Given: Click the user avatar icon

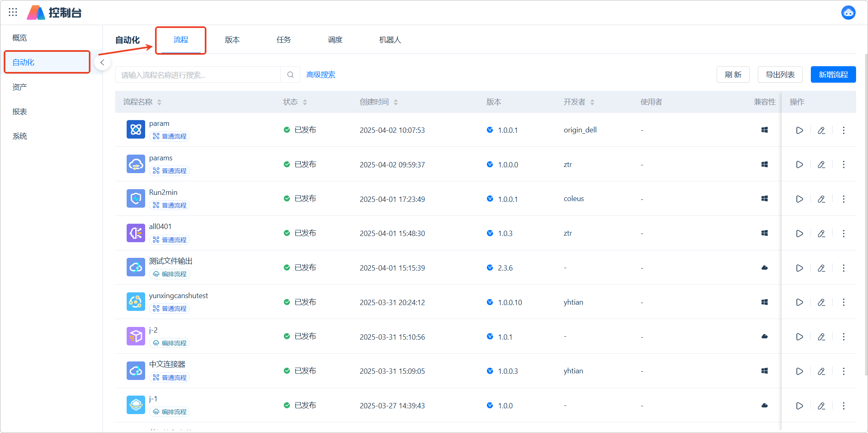Looking at the screenshot, I should pyautogui.click(x=848, y=13).
